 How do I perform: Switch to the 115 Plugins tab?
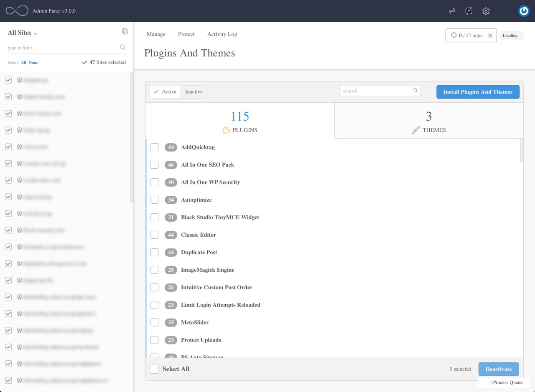[240, 121]
